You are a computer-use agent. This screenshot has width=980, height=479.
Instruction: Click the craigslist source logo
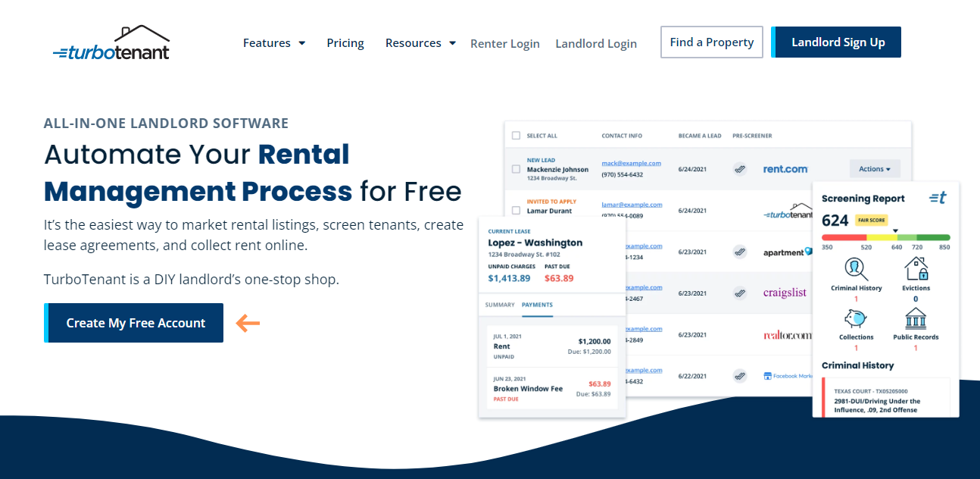click(785, 293)
